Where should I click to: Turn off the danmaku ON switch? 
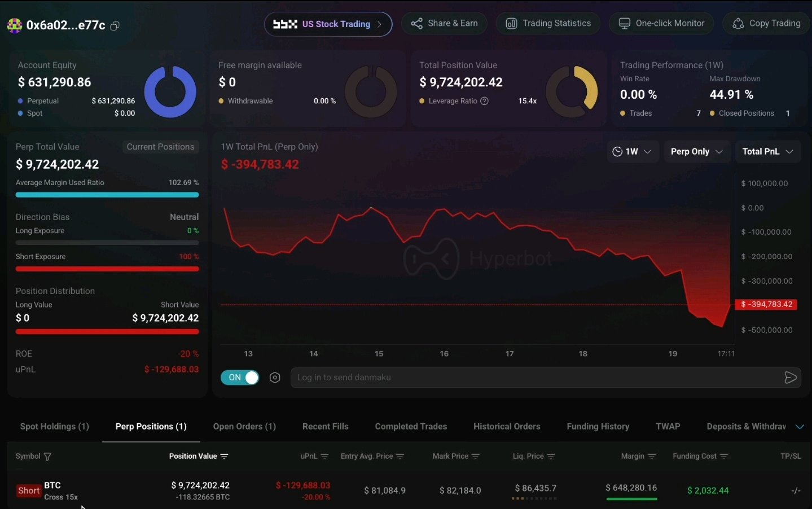(240, 378)
